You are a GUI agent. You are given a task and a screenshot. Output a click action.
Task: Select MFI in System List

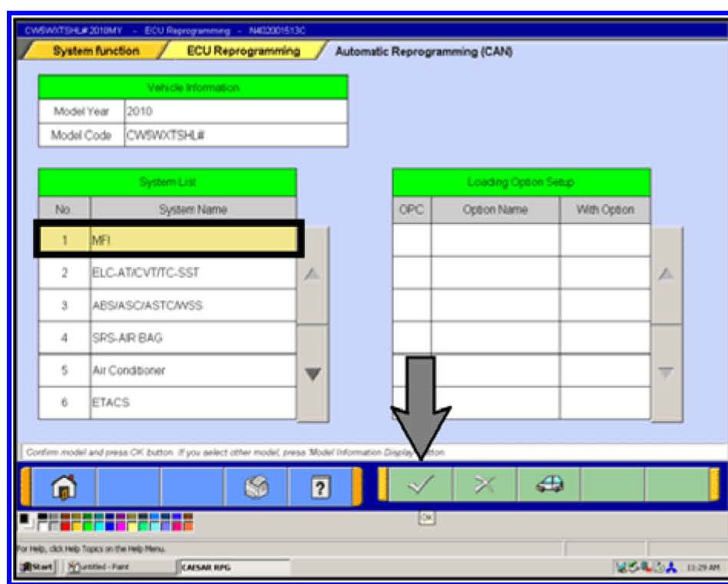[x=192, y=240]
